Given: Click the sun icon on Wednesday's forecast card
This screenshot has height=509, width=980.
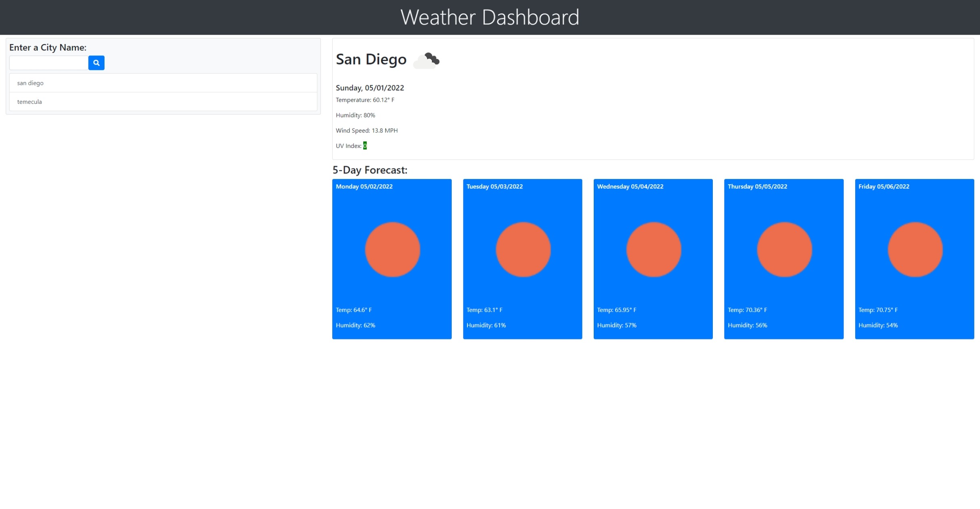Looking at the screenshot, I should pos(653,249).
